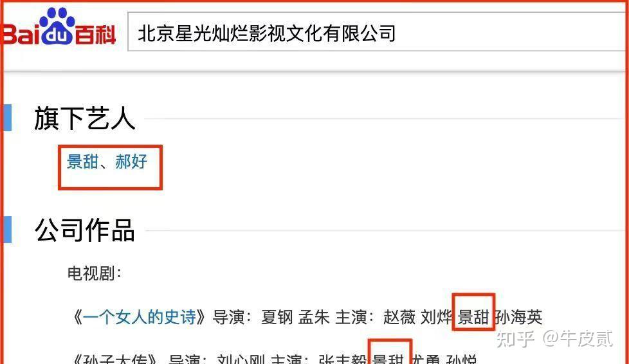
Task: Click 赵薇 in the cast list
Action: pos(399,317)
